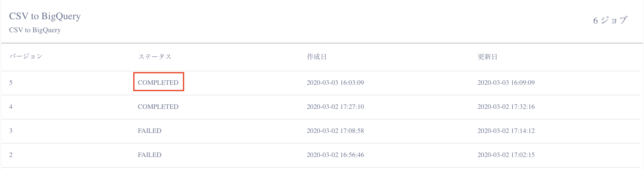The width and height of the screenshot is (644, 170).
Task: Click creation date 2020-03-02 17:08:58
Action: pos(335,131)
